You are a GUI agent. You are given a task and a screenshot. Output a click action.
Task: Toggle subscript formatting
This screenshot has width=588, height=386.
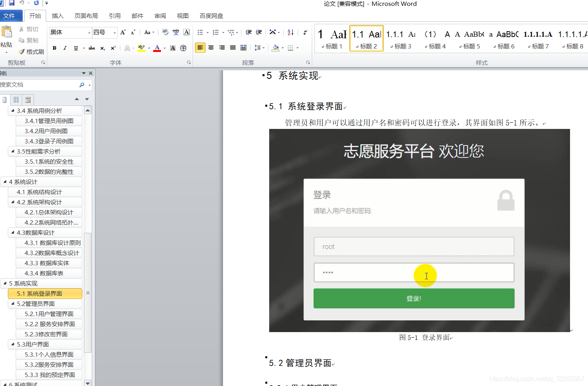tap(102, 48)
